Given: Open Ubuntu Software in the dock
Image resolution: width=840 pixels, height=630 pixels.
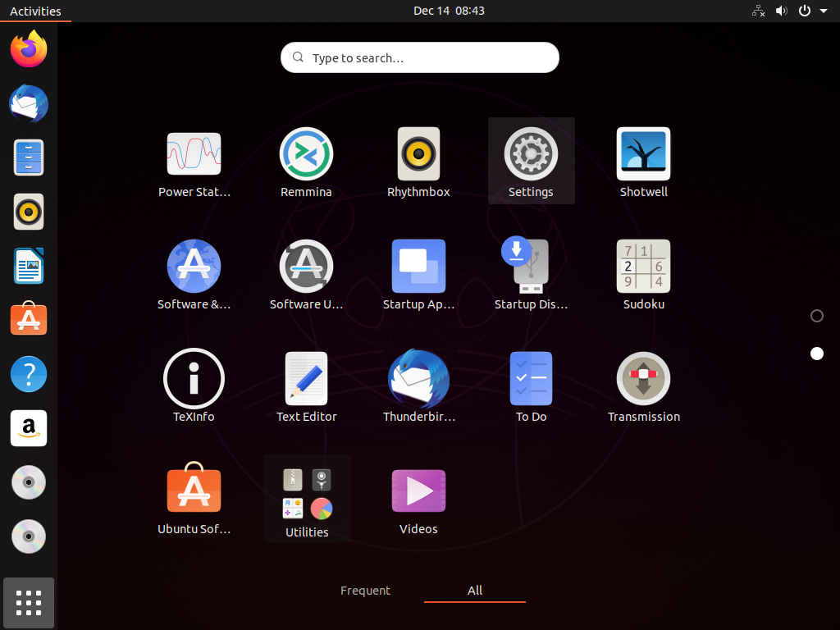Looking at the screenshot, I should click(x=29, y=319).
